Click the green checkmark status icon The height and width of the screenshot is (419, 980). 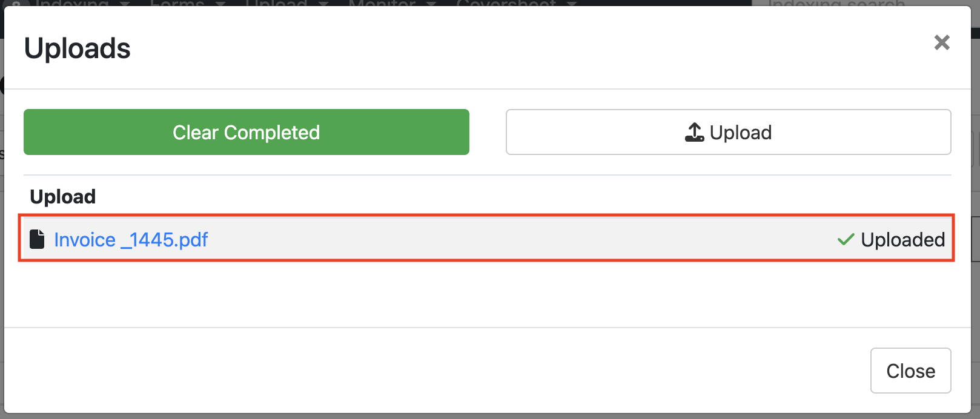(846, 240)
